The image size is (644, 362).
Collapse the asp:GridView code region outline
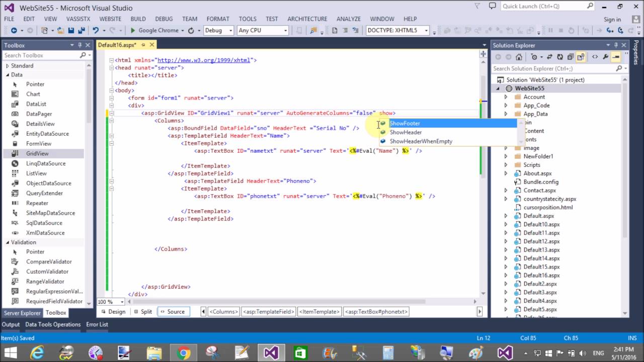point(112,113)
